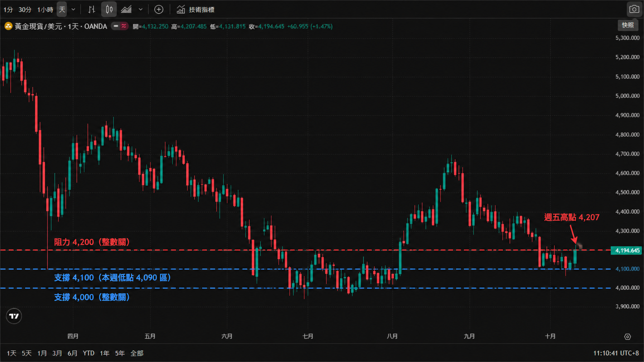The height and width of the screenshot is (362, 644).
Task: Select the 週五高點 4,207 annotation text
Action: (572, 217)
